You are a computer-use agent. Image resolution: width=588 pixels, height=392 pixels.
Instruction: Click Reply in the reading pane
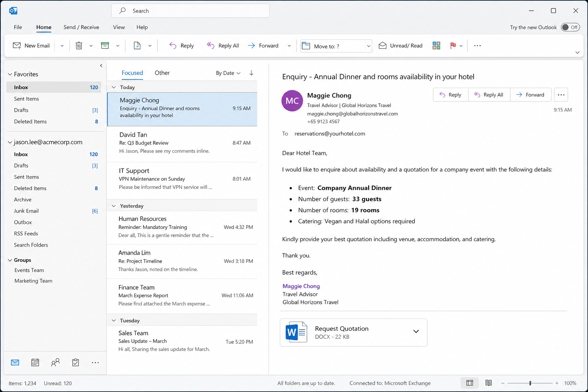pyautogui.click(x=451, y=95)
